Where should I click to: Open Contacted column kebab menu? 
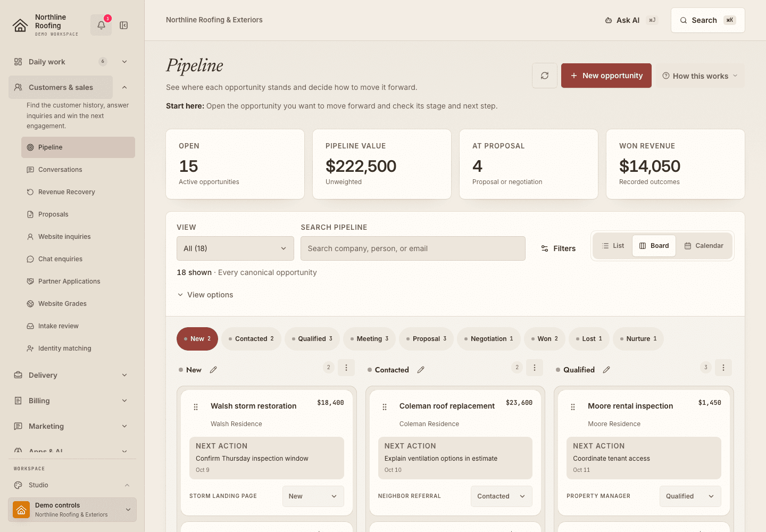tap(535, 368)
